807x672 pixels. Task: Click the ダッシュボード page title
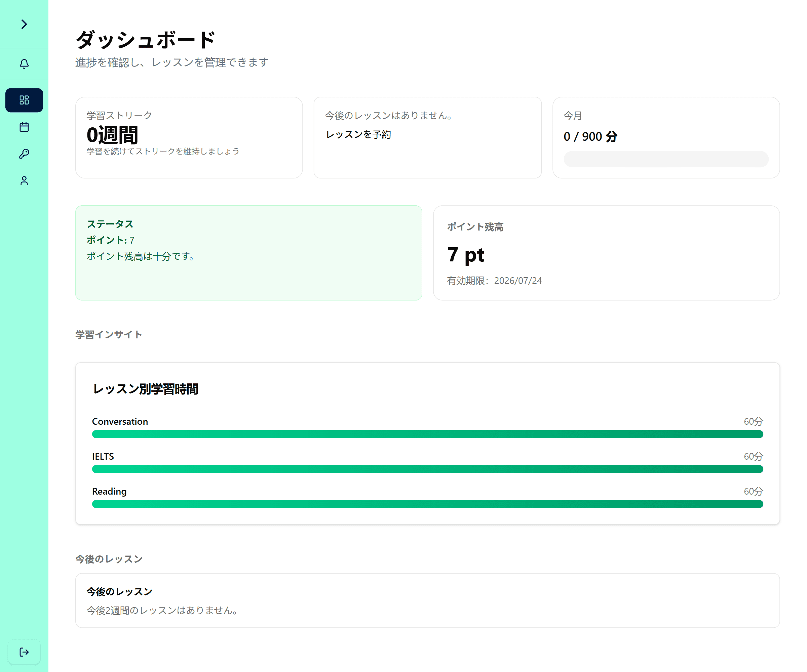pyautogui.click(x=146, y=38)
